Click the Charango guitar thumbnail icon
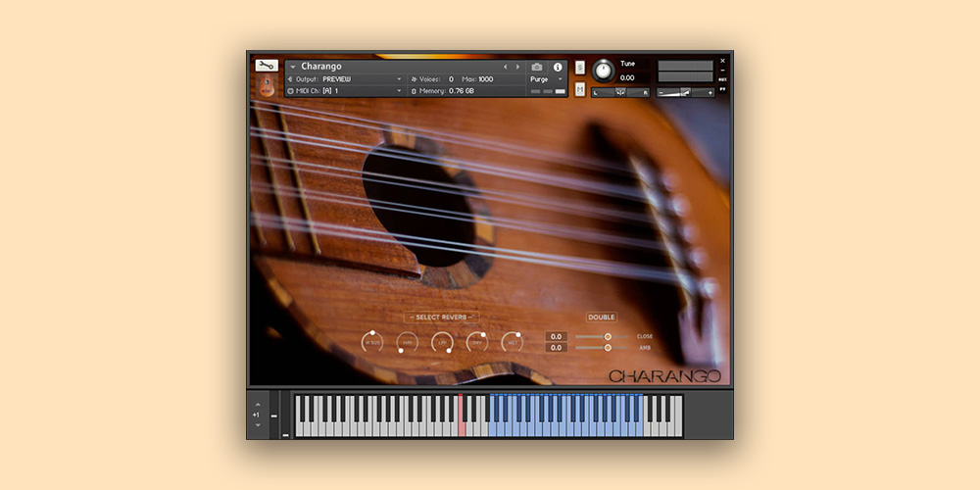980x490 pixels. (x=267, y=85)
